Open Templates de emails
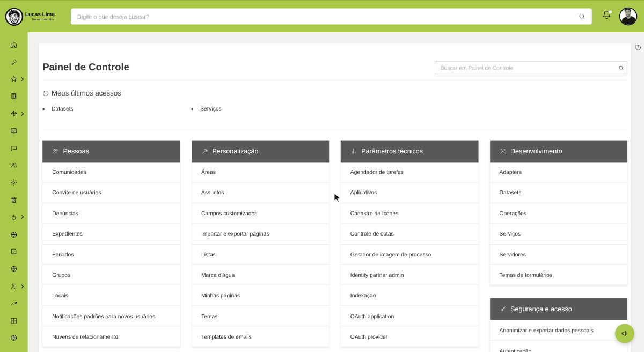644x352 pixels. point(260,337)
